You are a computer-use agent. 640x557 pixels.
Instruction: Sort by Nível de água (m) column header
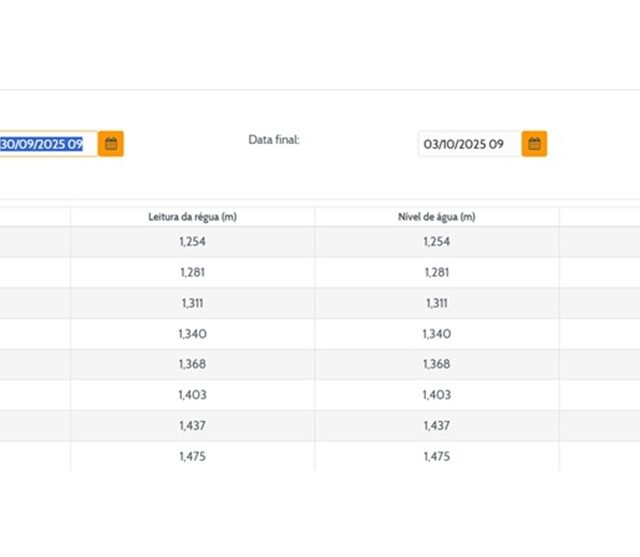(x=436, y=217)
